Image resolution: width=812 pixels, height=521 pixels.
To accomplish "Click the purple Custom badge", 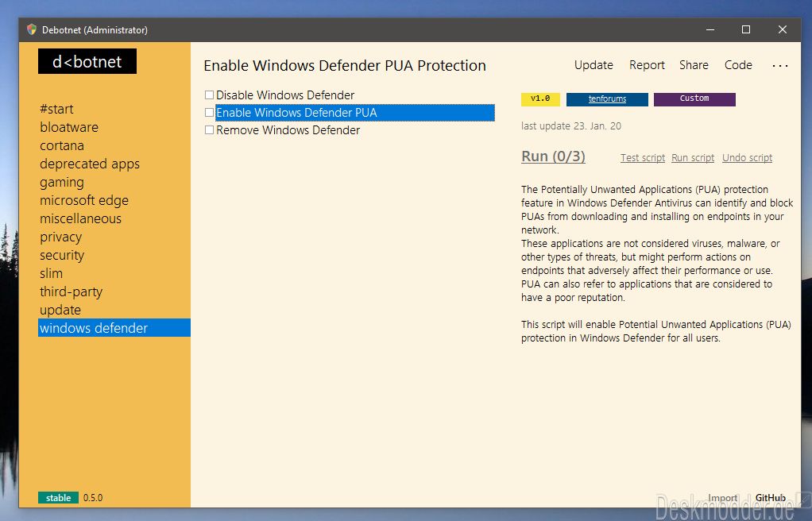I will pyautogui.click(x=694, y=99).
